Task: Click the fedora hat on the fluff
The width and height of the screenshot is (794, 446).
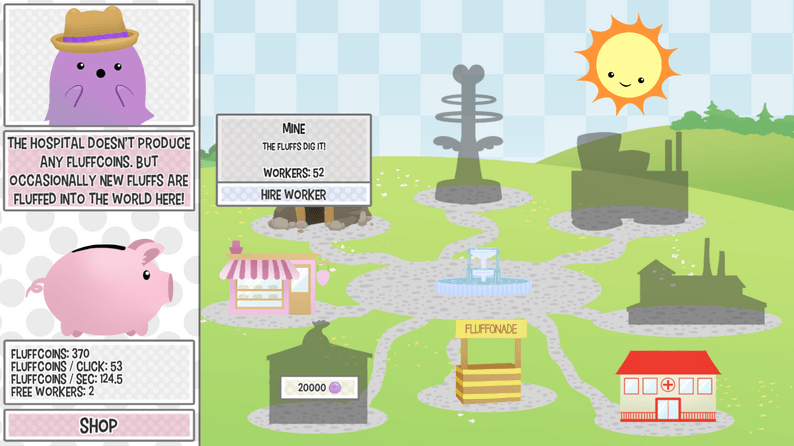Action: click(x=94, y=31)
